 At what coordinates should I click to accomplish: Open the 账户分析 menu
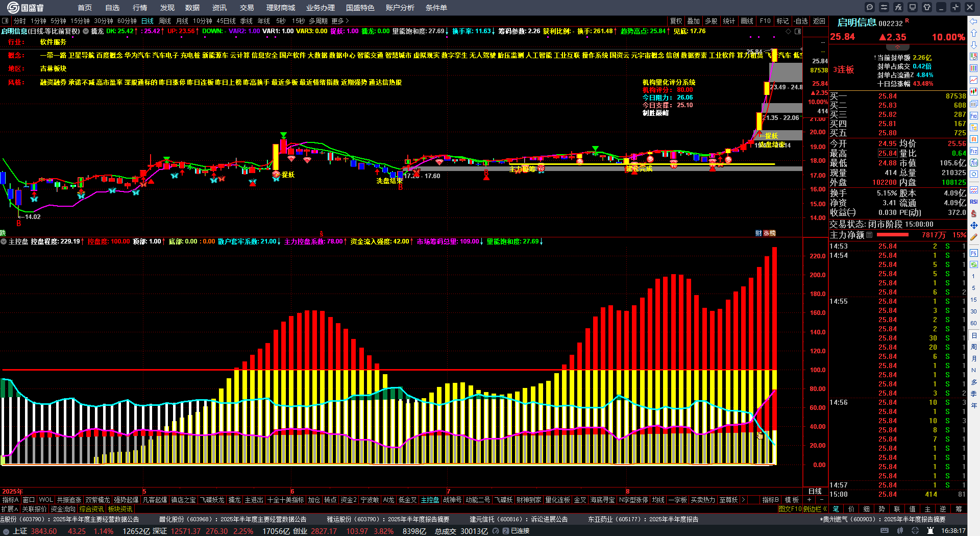pyautogui.click(x=400, y=8)
